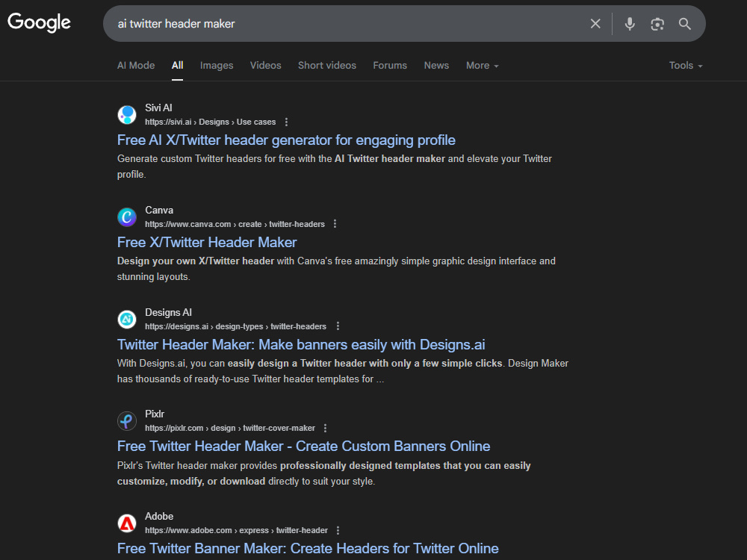
Task: Click the designs.ai URL breadcrumb
Action: [x=235, y=326]
